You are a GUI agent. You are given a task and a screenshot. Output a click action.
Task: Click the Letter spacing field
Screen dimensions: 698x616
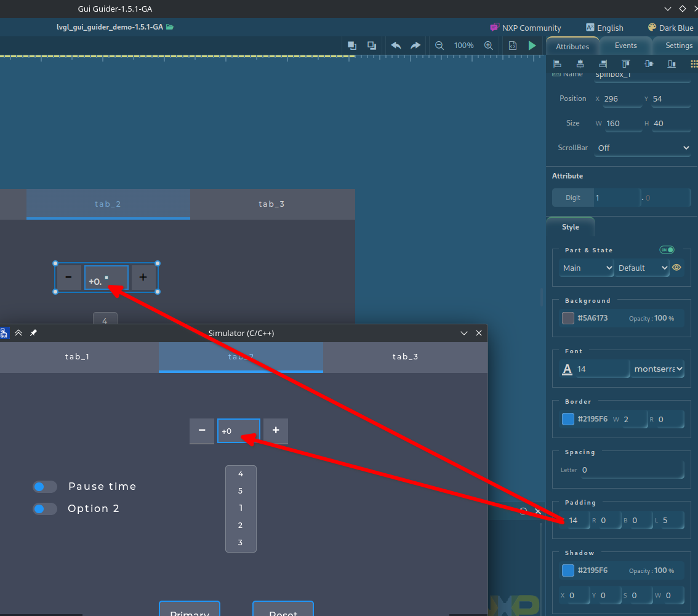[632, 470]
